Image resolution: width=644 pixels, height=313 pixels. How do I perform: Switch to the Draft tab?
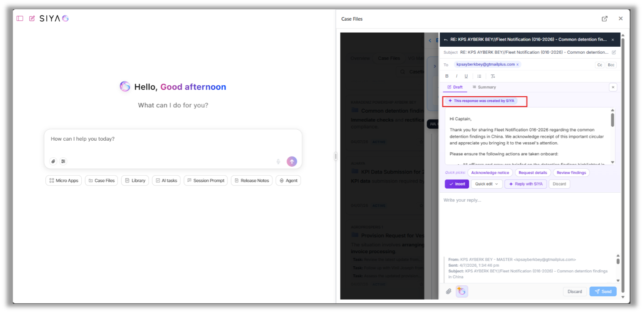455,87
